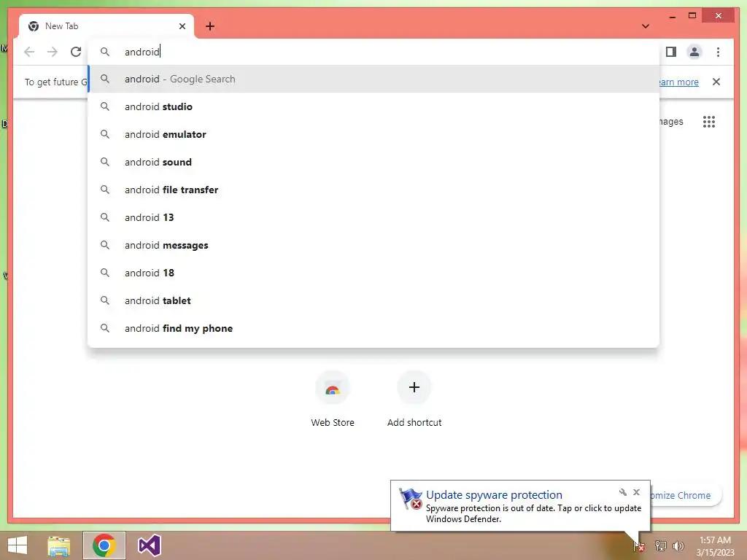Pick the android 18 suggestion

point(373,273)
